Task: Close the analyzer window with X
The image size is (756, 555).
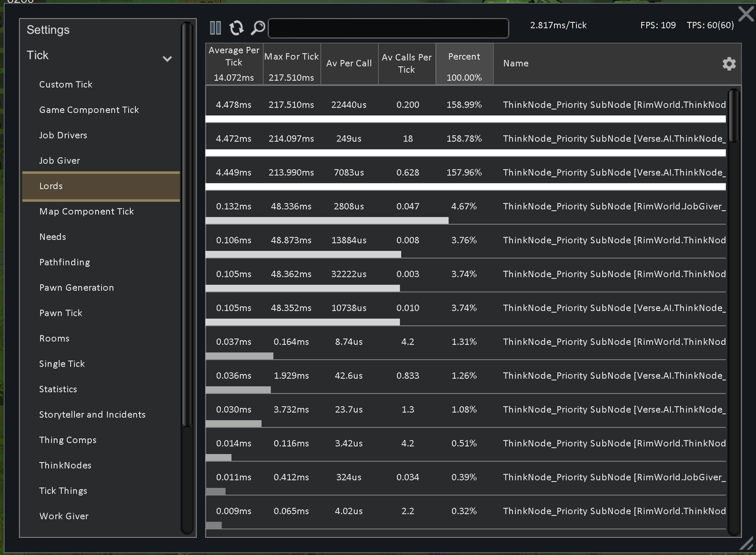Action: [x=746, y=14]
